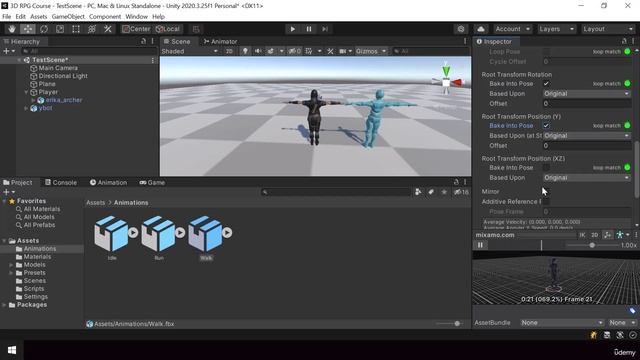Open the Shaded draw mode dropdown
The image size is (640, 360).
point(189,51)
